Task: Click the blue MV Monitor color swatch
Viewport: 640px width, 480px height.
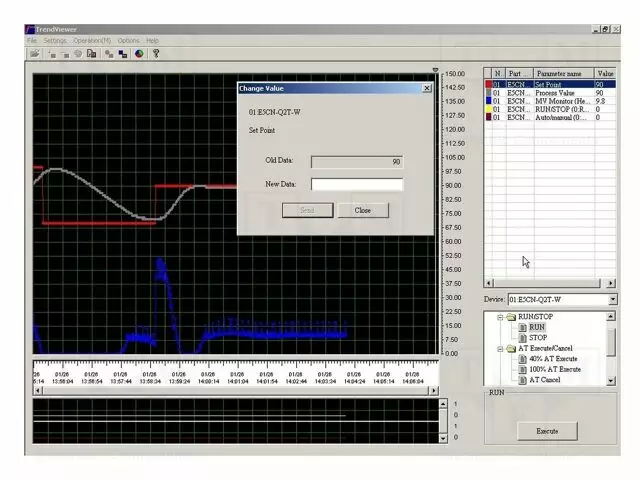Action: point(488,101)
